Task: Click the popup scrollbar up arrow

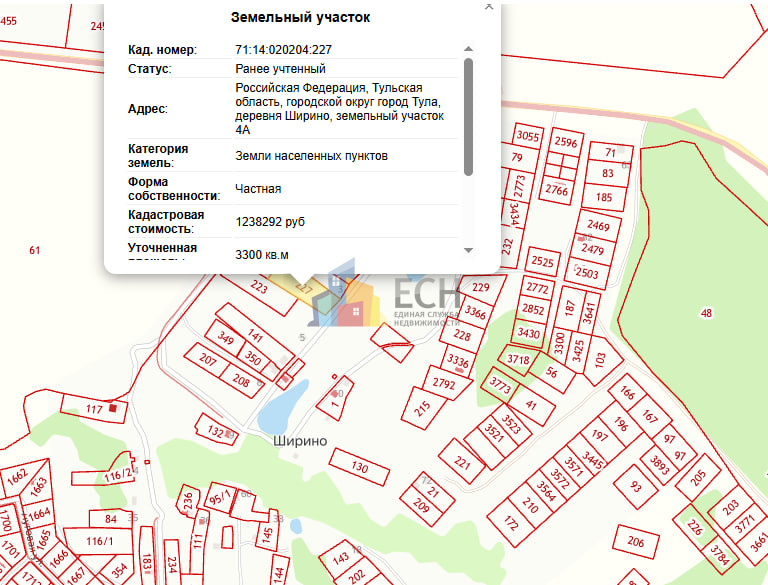Action: pyautogui.click(x=468, y=49)
